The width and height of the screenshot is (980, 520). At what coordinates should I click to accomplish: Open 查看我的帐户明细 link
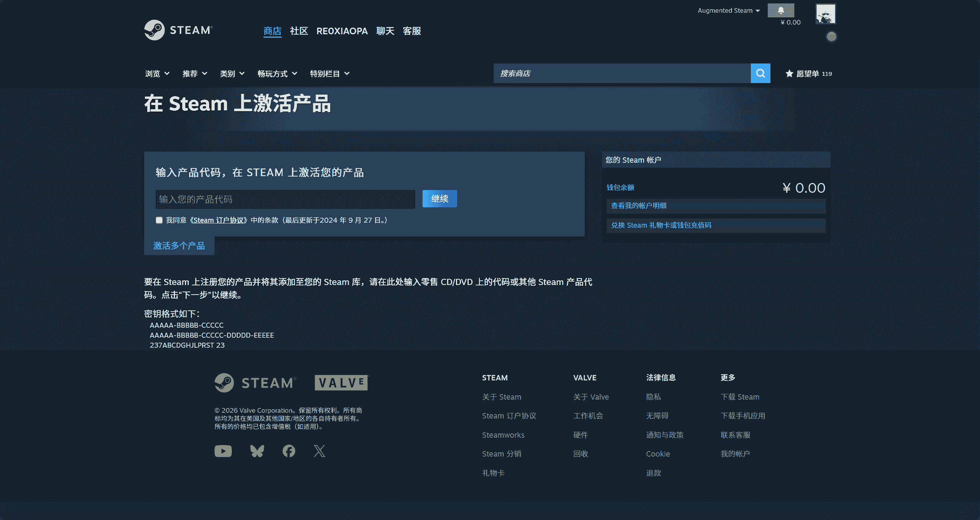coord(716,206)
